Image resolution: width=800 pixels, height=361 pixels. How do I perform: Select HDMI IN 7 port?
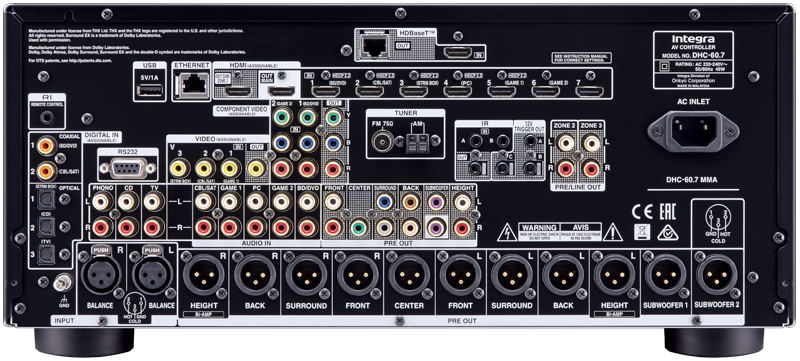(x=589, y=92)
